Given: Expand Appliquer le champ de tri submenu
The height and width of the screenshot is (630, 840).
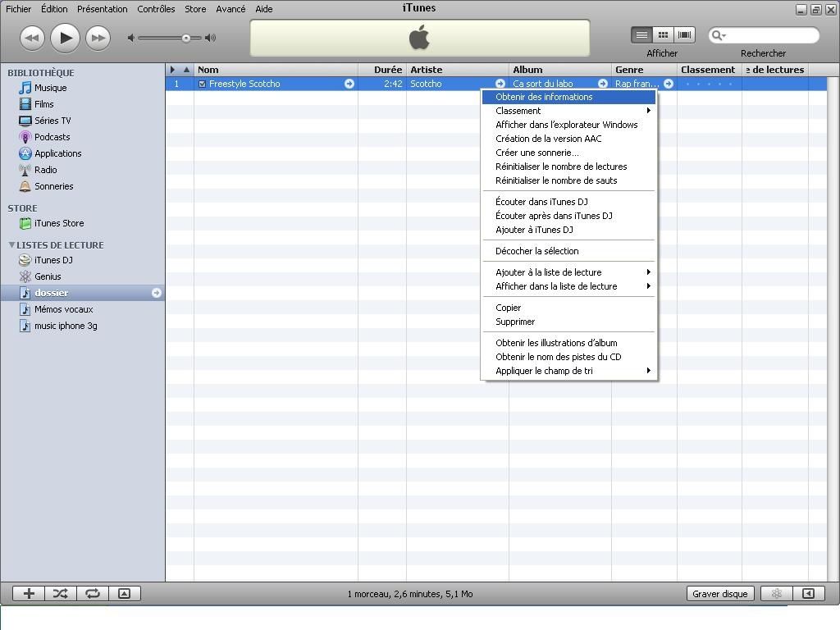Looking at the screenshot, I should 568,371.
